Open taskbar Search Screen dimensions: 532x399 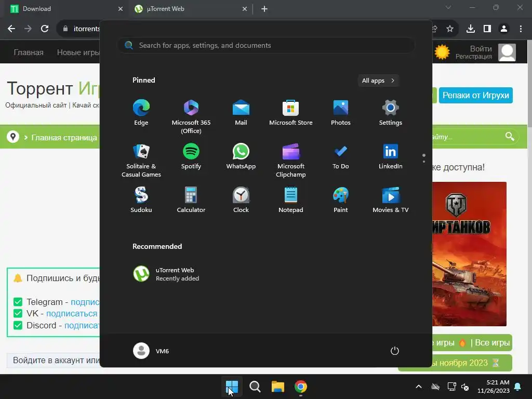pos(255,387)
